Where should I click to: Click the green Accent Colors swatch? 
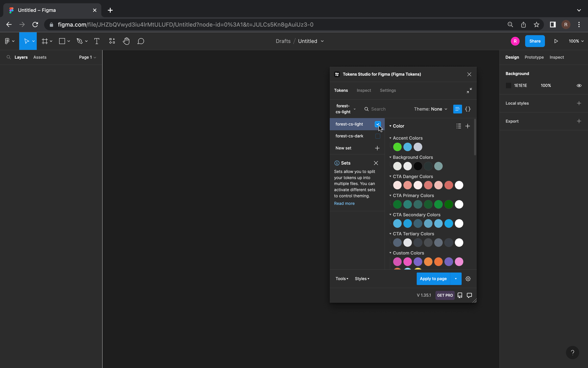[397, 147]
